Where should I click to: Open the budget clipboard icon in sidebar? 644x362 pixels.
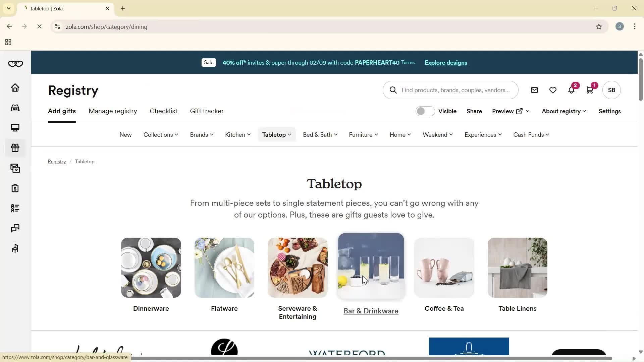point(15,188)
